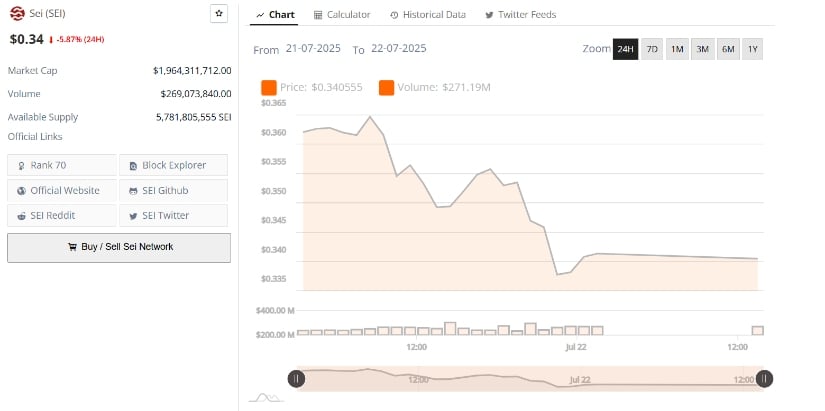Click the shopping cart icon on Buy button
This screenshot has width=825, height=411.
pyautogui.click(x=73, y=247)
